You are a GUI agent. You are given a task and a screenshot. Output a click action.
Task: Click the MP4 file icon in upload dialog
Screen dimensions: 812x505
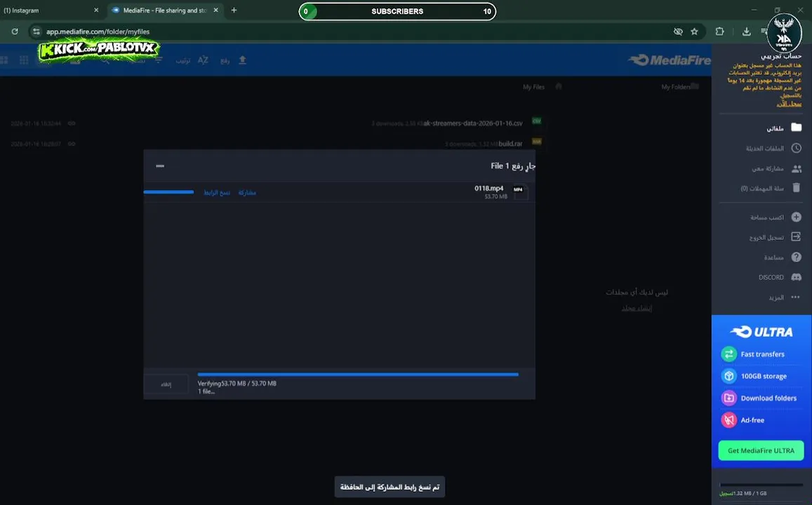point(519,192)
